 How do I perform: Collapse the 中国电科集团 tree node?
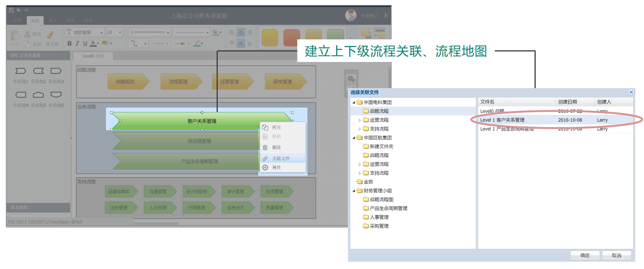[x=354, y=103]
